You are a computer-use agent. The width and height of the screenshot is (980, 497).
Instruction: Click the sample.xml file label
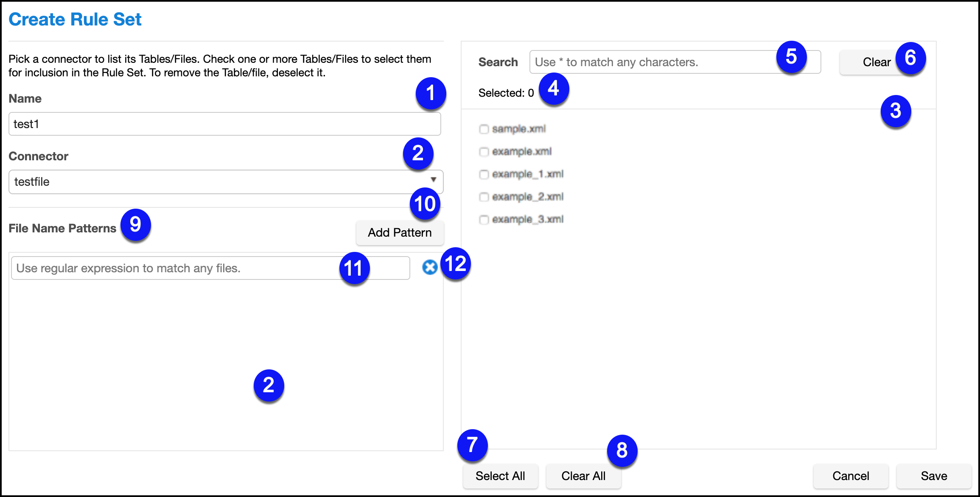pos(518,129)
